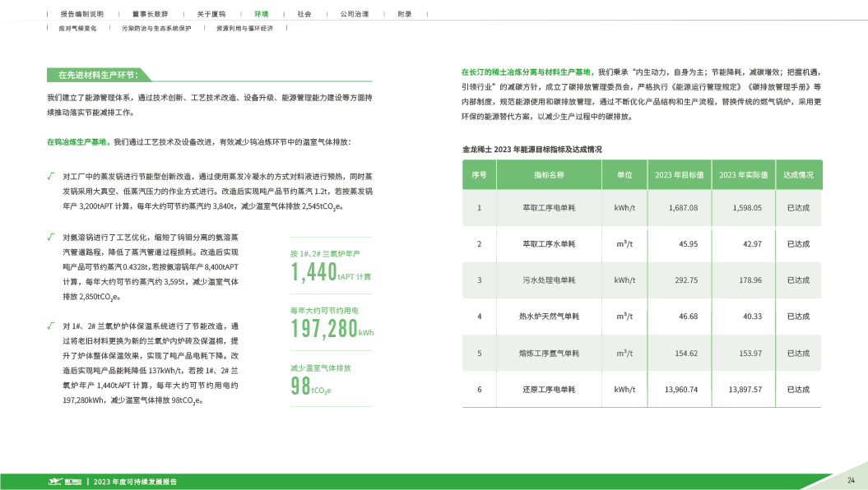Select the 污水处理电单耗 table row
868x490 pixels.
point(549,280)
